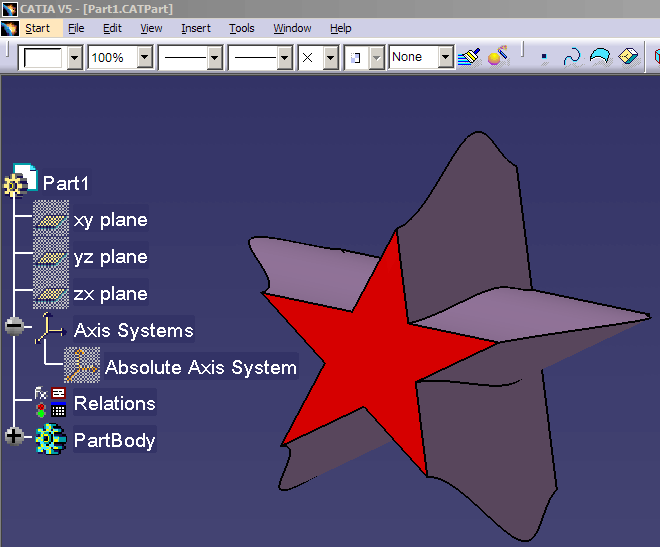Open the line thickness dropdown arrow
This screenshot has width=660, height=547.
(215, 57)
